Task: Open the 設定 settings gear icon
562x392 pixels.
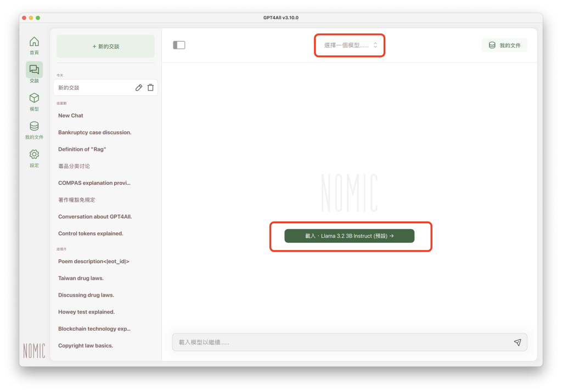Action: click(34, 155)
